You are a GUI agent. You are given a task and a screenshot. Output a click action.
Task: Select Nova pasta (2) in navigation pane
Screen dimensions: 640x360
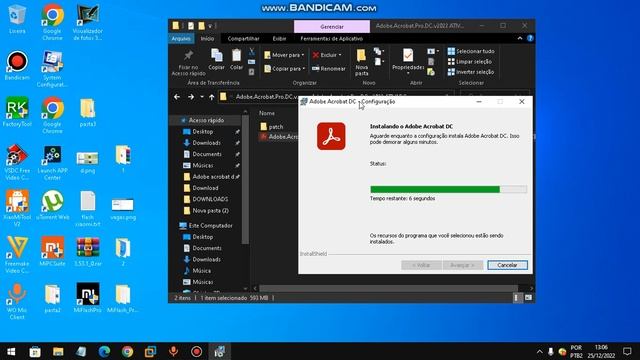point(206,211)
